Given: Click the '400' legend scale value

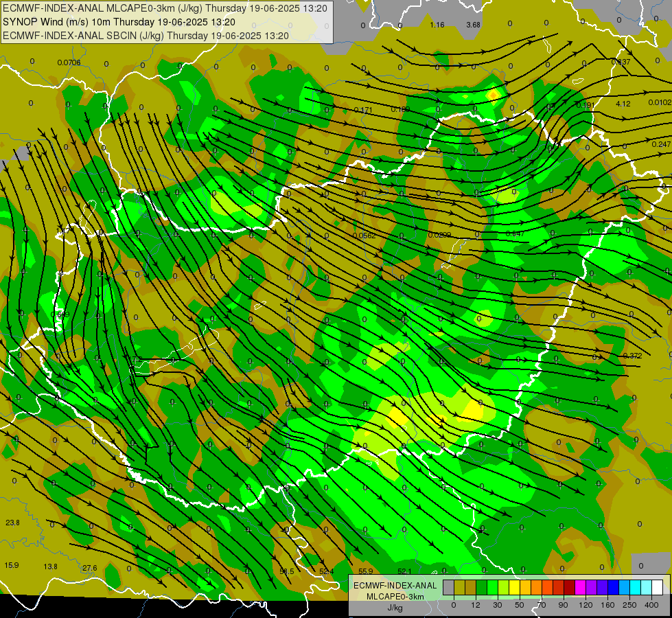Looking at the screenshot, I should pos(651,605).
